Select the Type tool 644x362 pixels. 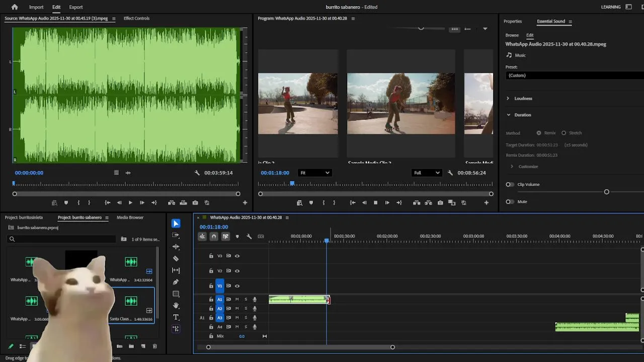click(176, 317)
